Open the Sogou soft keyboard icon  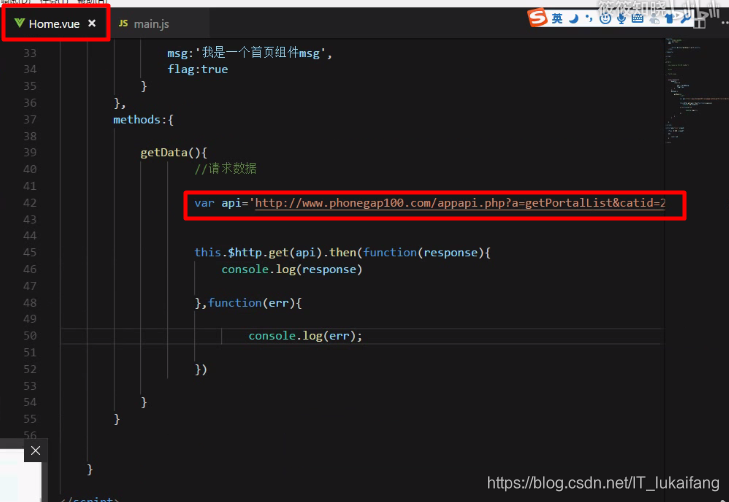[x=637, y=19]
